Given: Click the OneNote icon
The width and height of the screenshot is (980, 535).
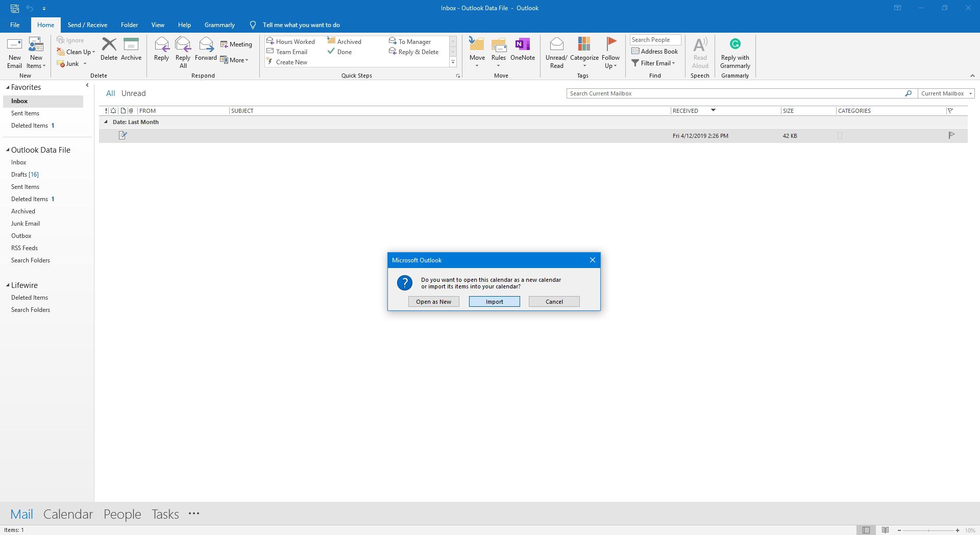Looking at the screenshot, I should tap(523, 50).
